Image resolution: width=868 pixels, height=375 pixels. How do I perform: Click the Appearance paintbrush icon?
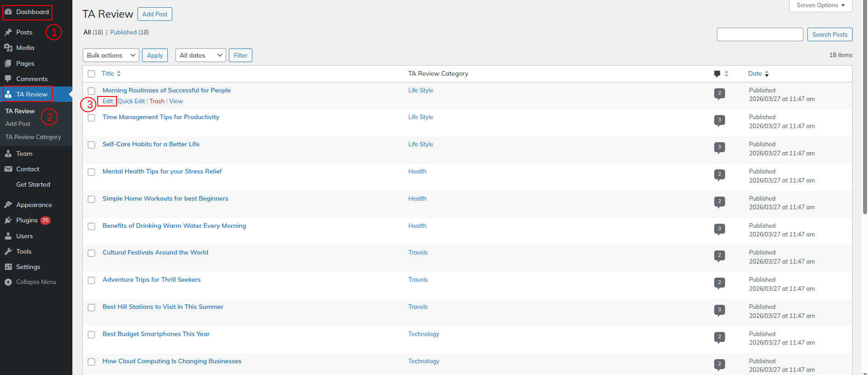click(8, 205)
